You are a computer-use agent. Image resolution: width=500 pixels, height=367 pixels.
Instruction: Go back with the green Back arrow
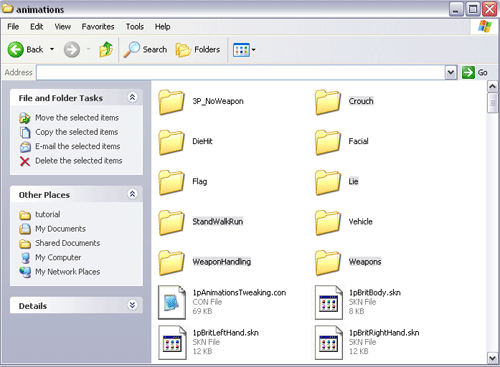click(16, 50)
